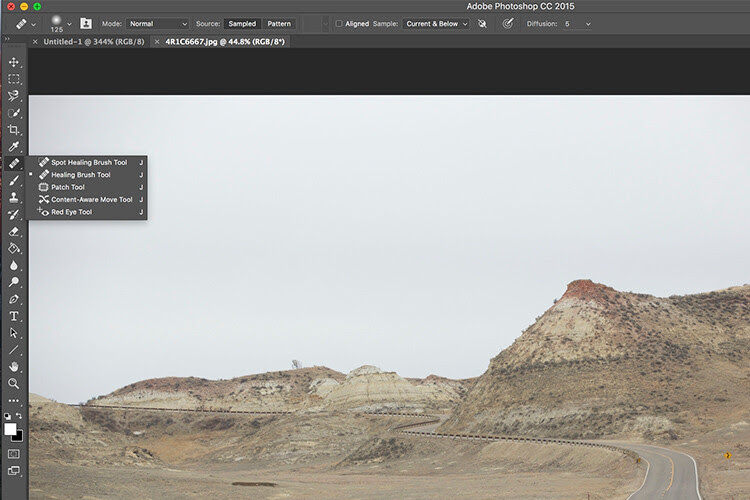Select the Blur tool
The width and height of the screenshot is (750, 500).
tap(13, 265)
